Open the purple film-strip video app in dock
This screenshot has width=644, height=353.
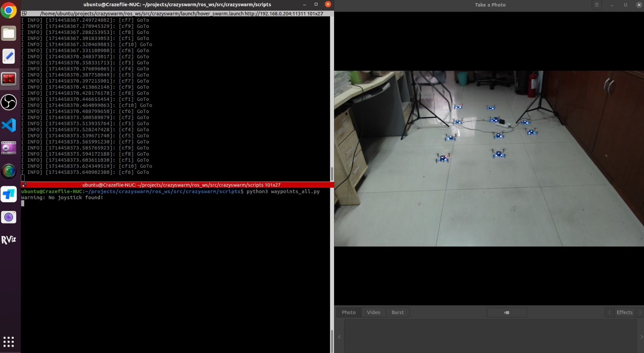(9, 148)
